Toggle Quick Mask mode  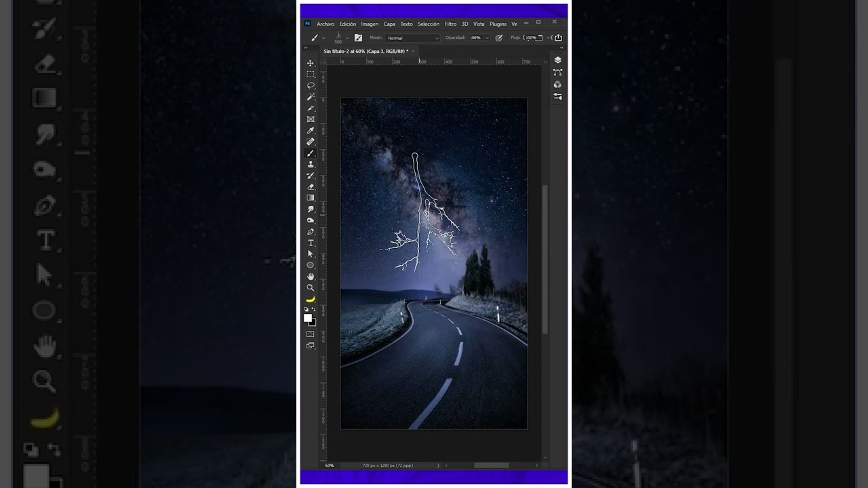311,334
